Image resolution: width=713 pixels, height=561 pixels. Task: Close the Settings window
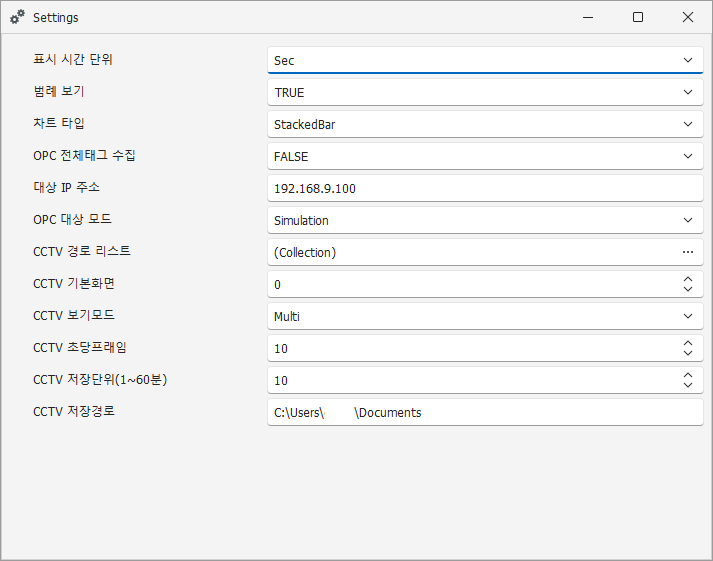(x=688, y=17)
